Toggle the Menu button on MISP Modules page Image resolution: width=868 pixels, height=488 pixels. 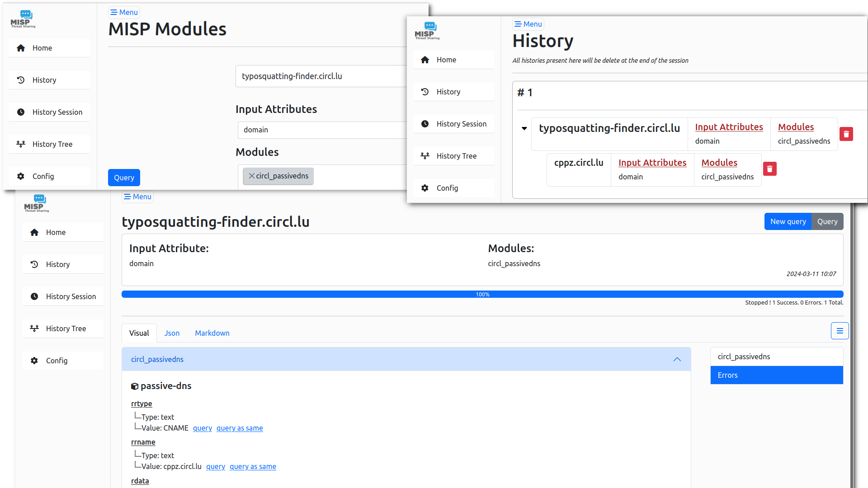point(124,12)
